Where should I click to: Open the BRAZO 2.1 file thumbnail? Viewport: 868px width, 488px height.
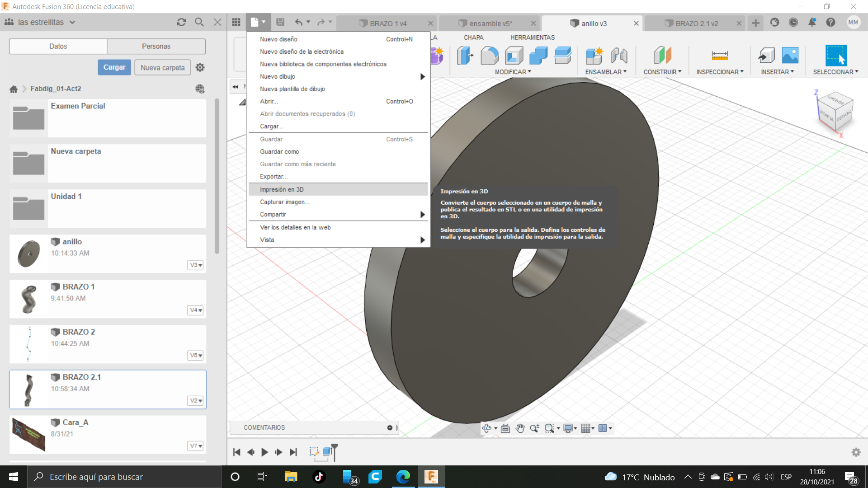click(28, 389)
